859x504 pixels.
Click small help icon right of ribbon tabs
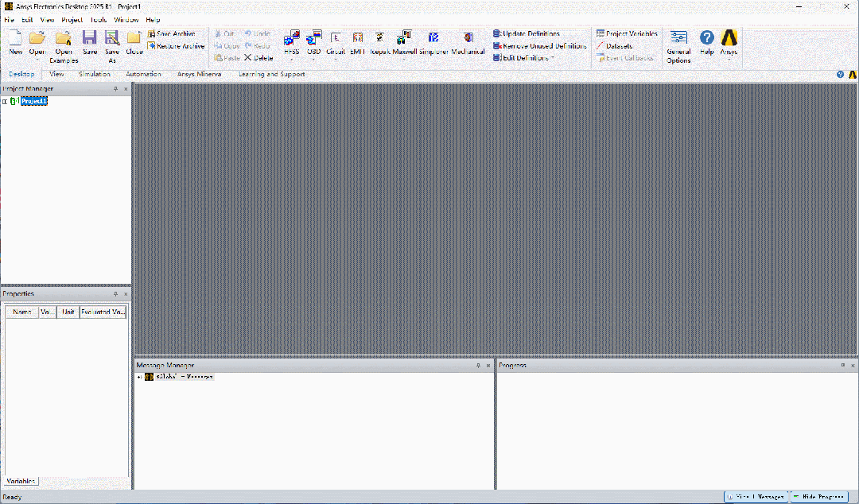click(841, 75)
